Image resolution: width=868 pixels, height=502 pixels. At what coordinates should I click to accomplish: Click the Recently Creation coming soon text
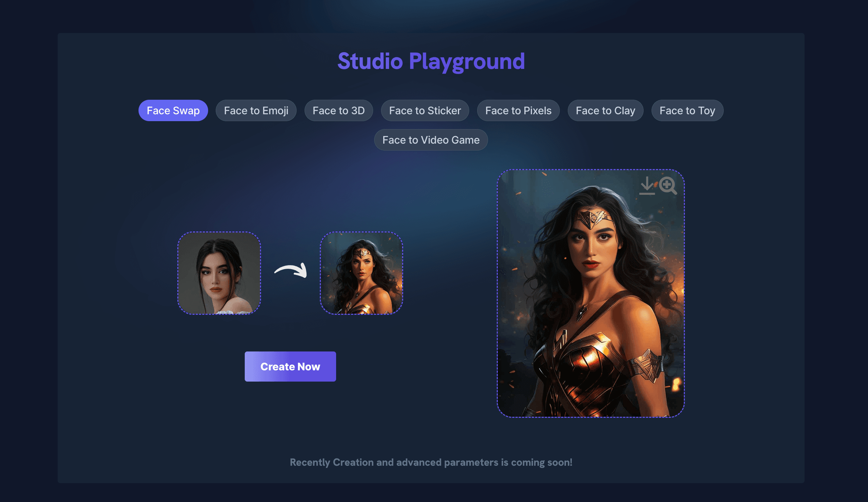click(431, 462)
